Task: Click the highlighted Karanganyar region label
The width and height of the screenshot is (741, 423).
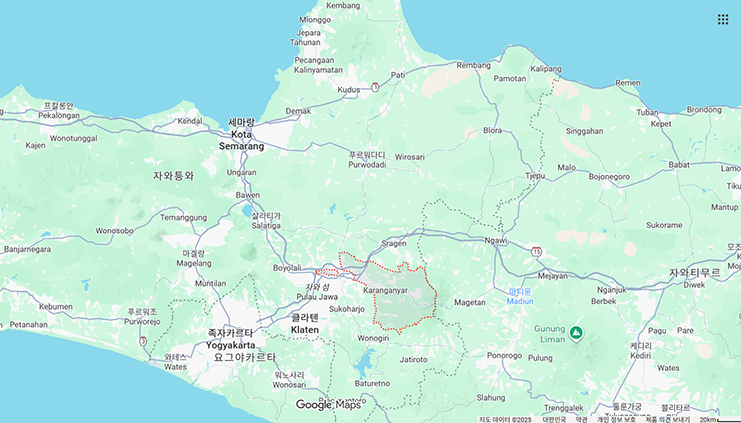Action: coord(385,290)
